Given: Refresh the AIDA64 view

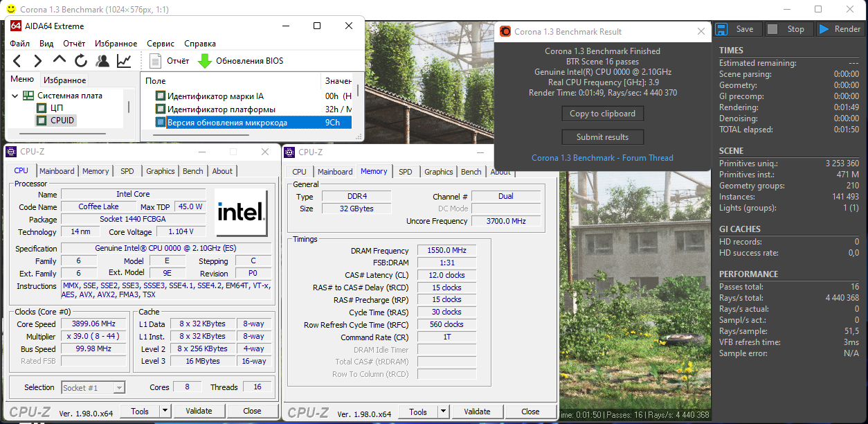Looking at the screenshot, I should click(81, 61).
